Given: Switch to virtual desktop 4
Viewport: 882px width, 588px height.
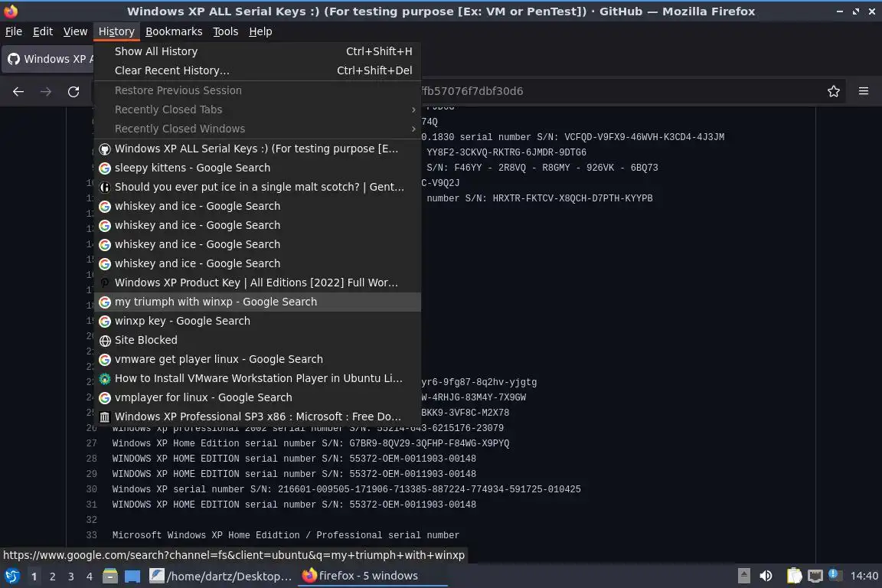Looking at the screenshot, I should (90, 577).
